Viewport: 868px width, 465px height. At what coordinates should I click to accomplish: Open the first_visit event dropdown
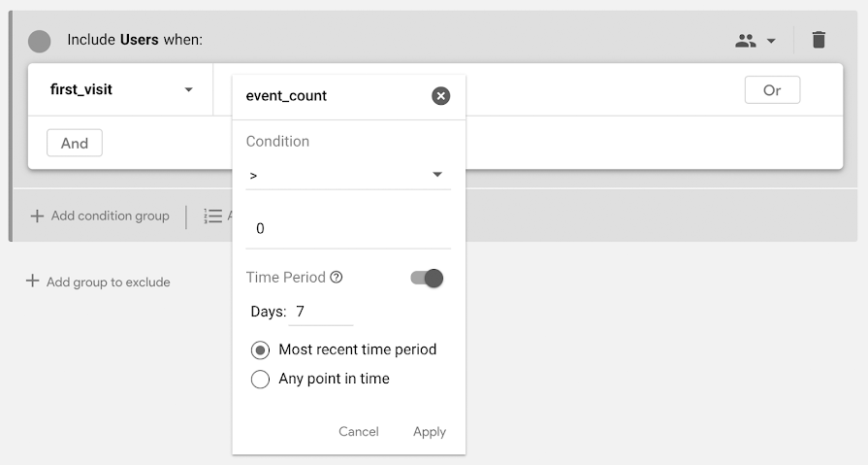(x=120, y=89)
